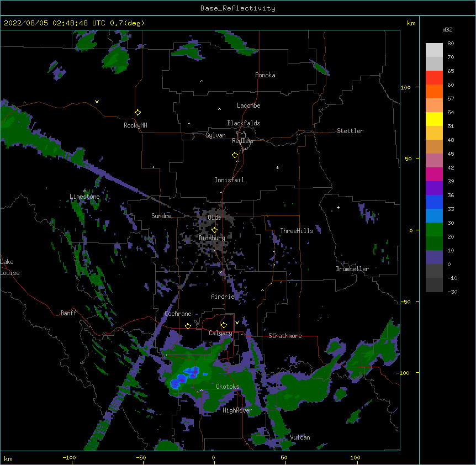Screen dimensions: 476x465
Task: Click the Banff town label
Action: 68,313
